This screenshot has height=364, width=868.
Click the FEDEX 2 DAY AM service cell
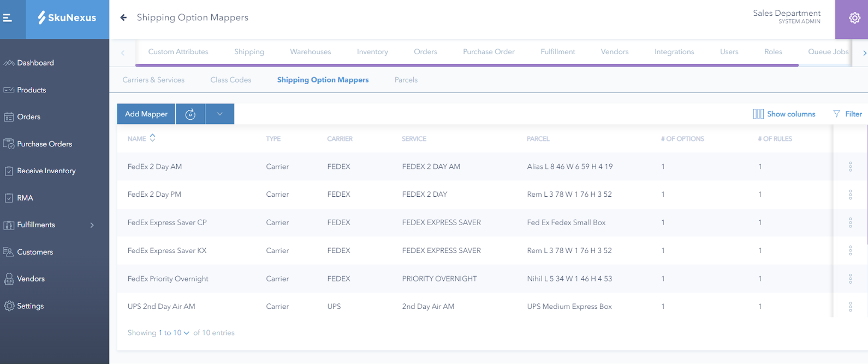point(431,167)
